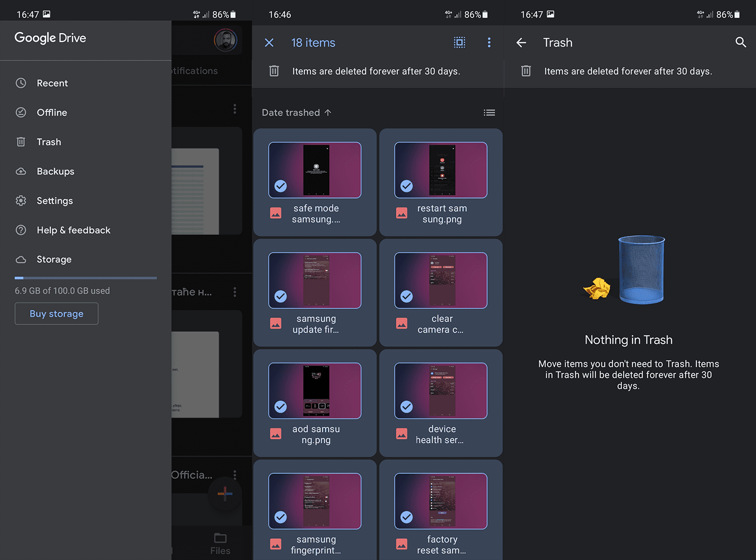Select the Recent clock icon
Viewport: 756px width, 560px height.
21,83
